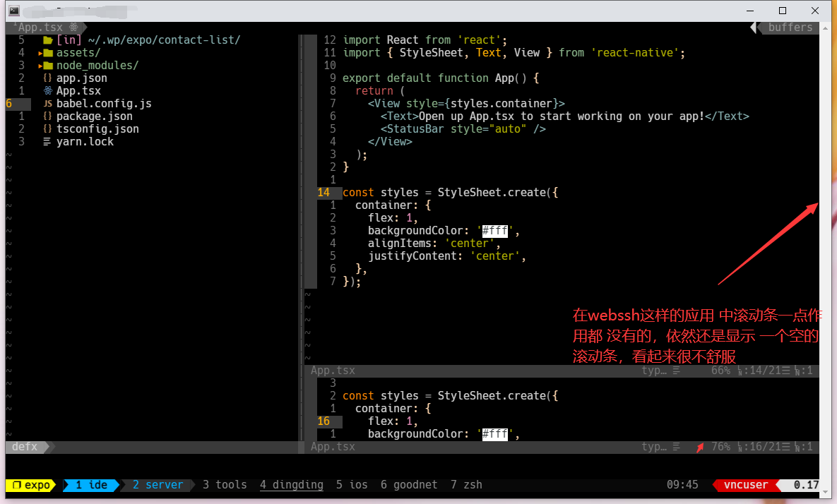Switch to the App.tsx buffer tab
837x504 pixels.
click(x=40, y=28)
